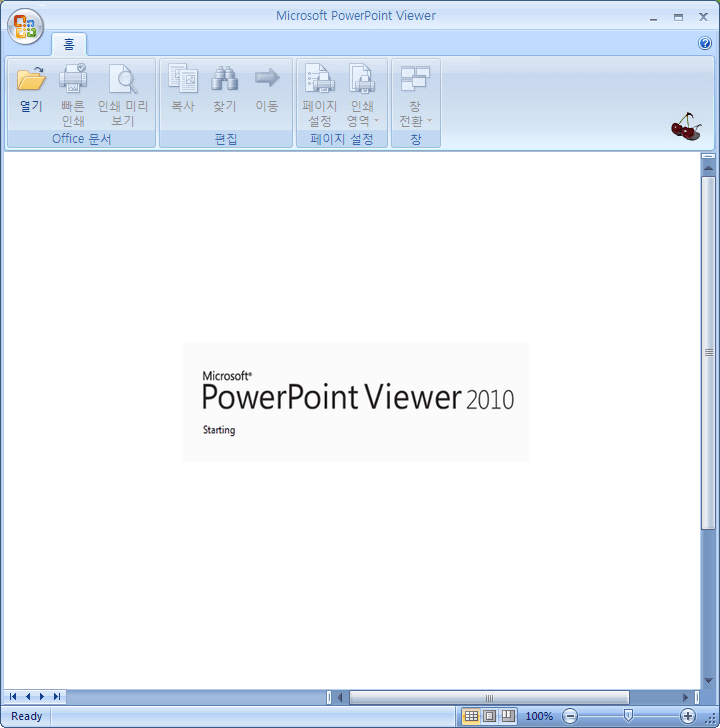Image resolution: width=720 pixels, height=728 pixels.
Task: Click the vertical scrollbar thumb
Action: coord(708,353)
